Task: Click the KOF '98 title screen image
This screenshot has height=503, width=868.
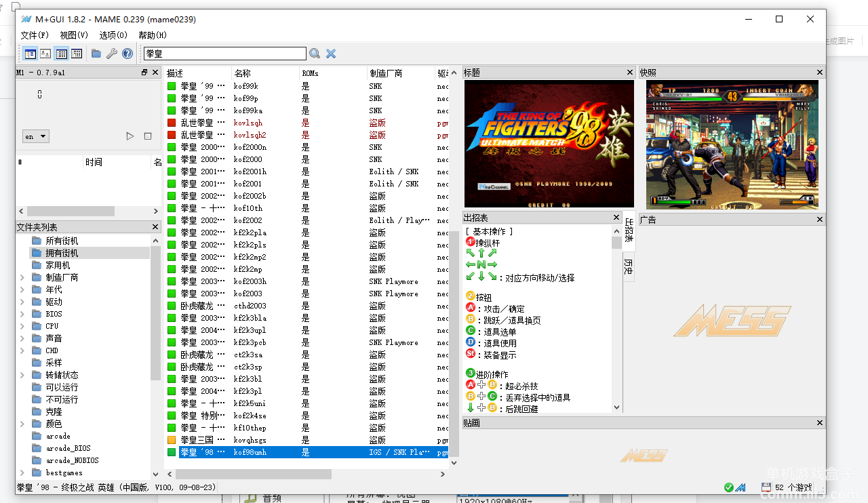Action: coord(549,144)
